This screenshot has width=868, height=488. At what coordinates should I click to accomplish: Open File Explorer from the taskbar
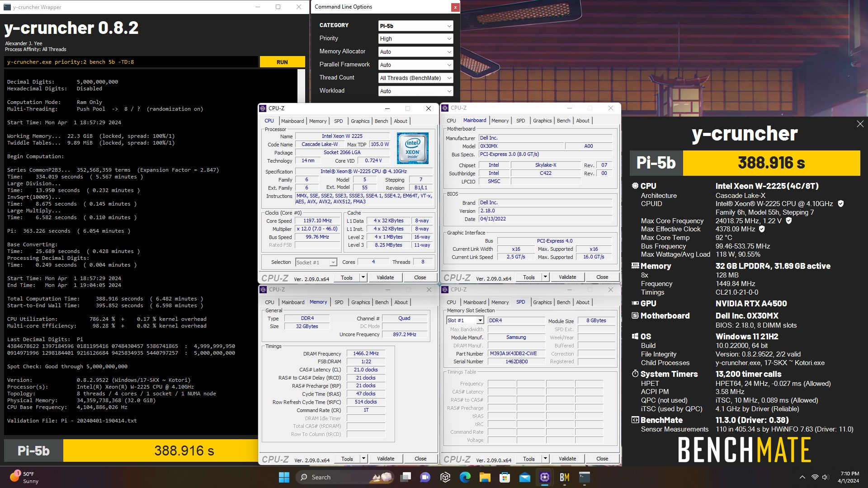pos(485,477)
